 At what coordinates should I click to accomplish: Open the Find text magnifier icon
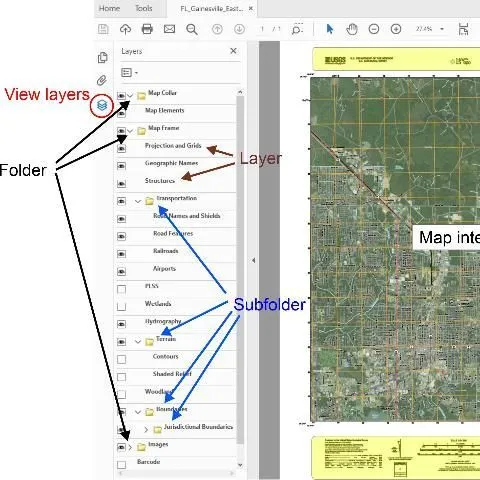coord(192,29)
